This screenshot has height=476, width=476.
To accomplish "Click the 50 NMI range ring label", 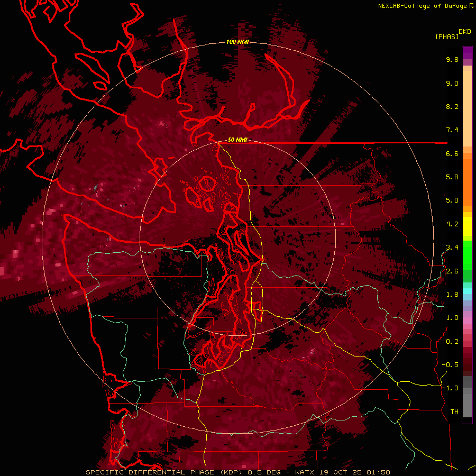I will tap(237, 140).
